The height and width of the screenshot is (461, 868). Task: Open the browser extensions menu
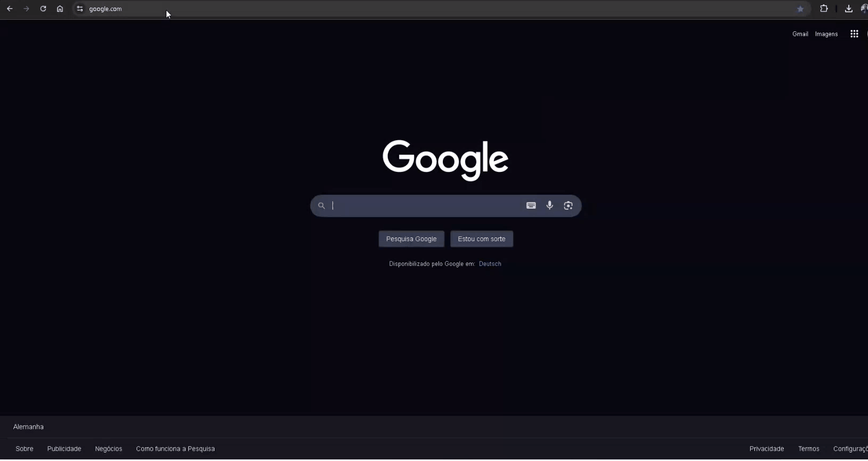pyautogui.click(x=824, y=9)
